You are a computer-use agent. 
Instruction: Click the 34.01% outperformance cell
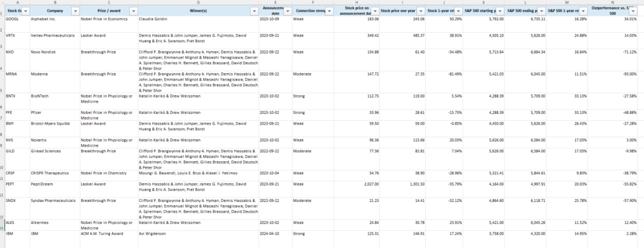click(x=613, y=25)
